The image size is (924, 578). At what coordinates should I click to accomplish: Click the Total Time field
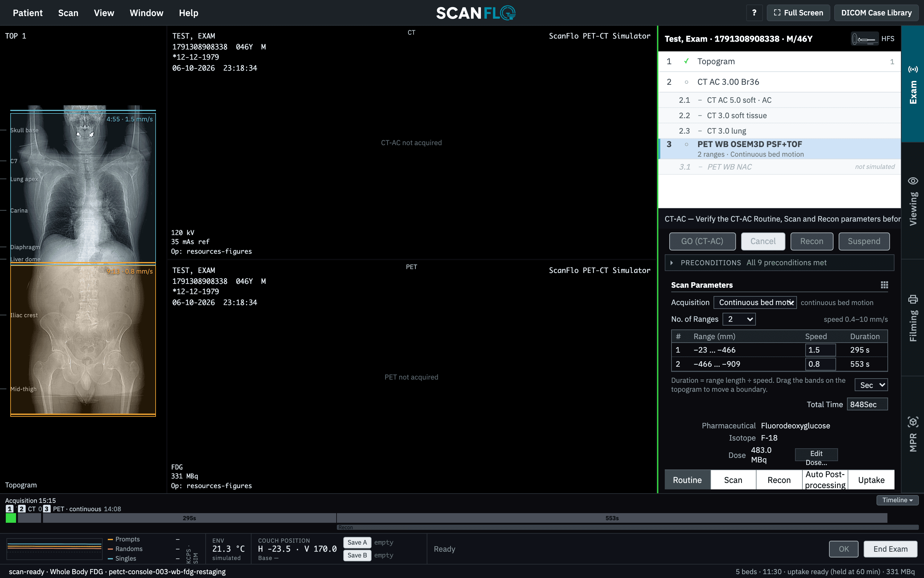click(x=867, y=404)
